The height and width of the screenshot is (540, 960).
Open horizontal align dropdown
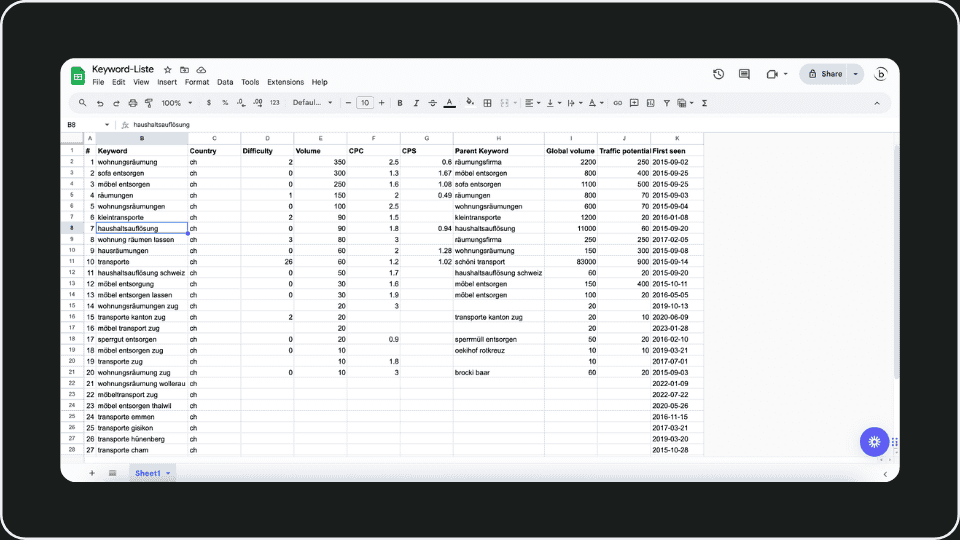(532, 103)
